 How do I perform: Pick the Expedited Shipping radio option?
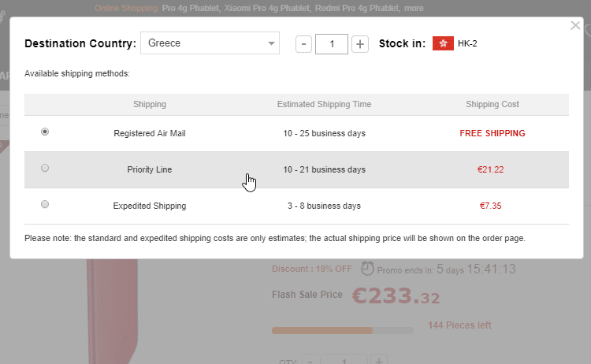click(45, 205)
